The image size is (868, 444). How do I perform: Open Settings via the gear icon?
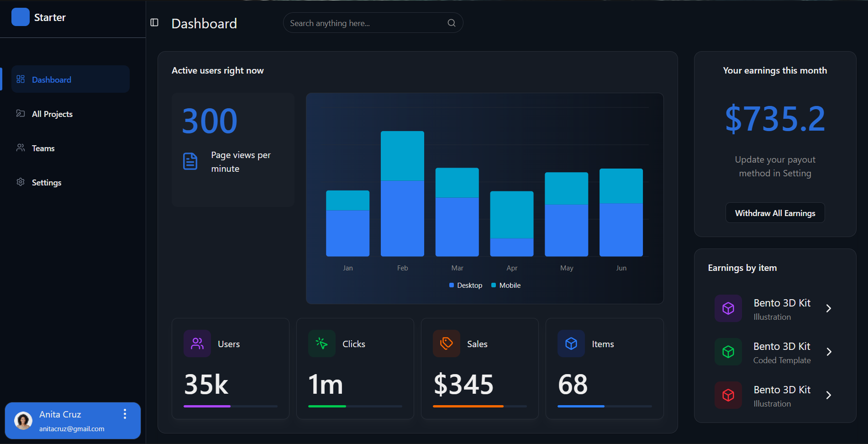(20, 182)
